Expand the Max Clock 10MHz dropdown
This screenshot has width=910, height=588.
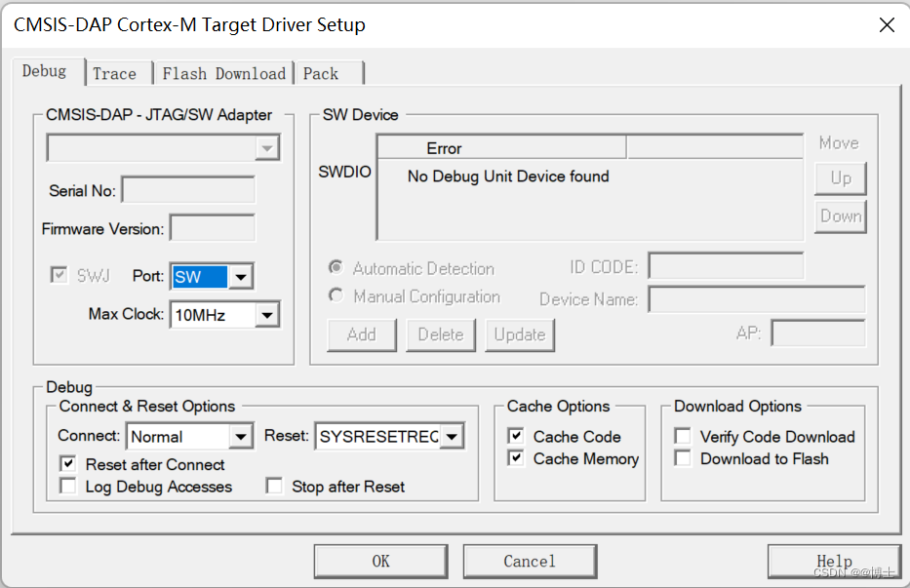pos(224,315)
